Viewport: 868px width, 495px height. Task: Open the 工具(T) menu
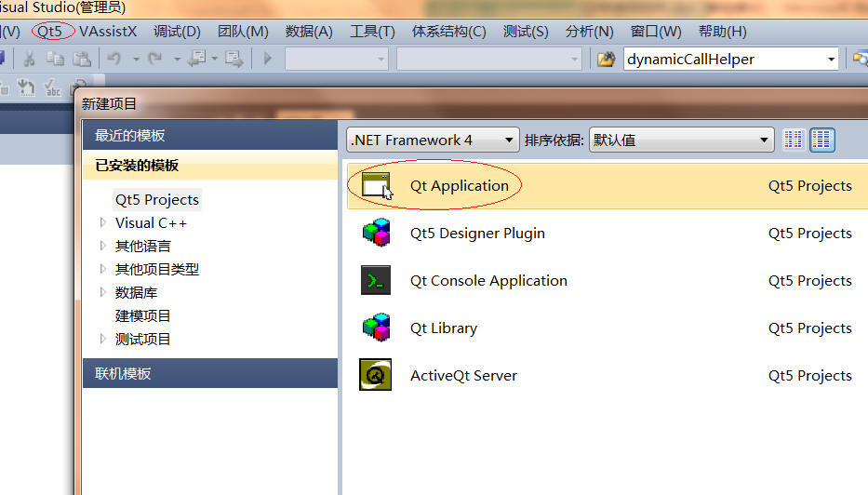(x=372, y=32)
